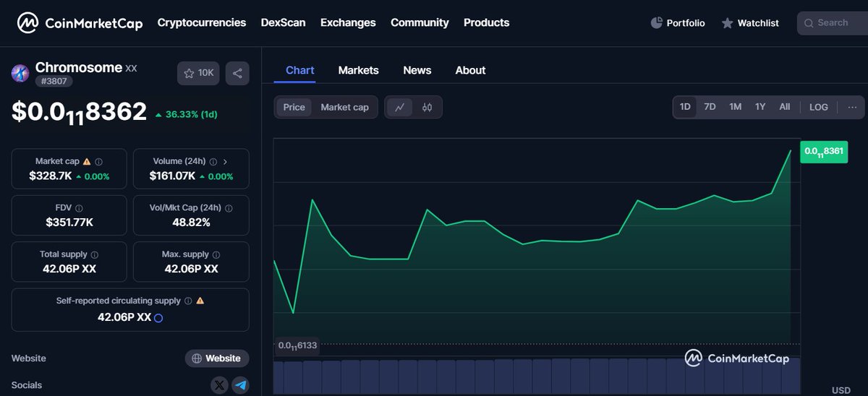868x396 pixels.
Task: Click circle icon beside 42.06P XX circulating
Action: coord(158,317)
